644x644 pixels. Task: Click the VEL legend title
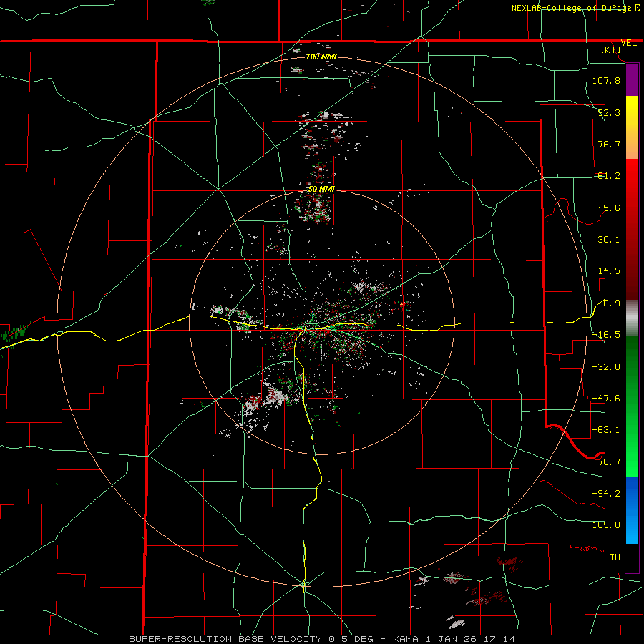628,43
